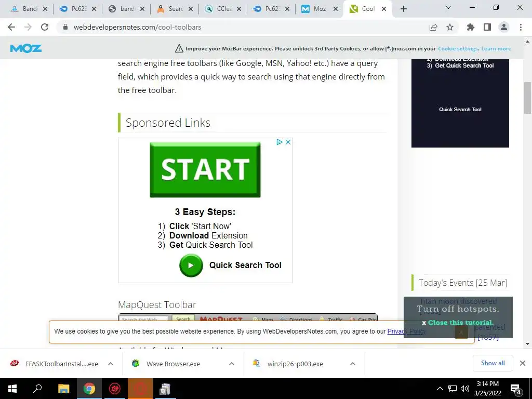Click the browser forward arrow
532x399 pixels.
28,27
